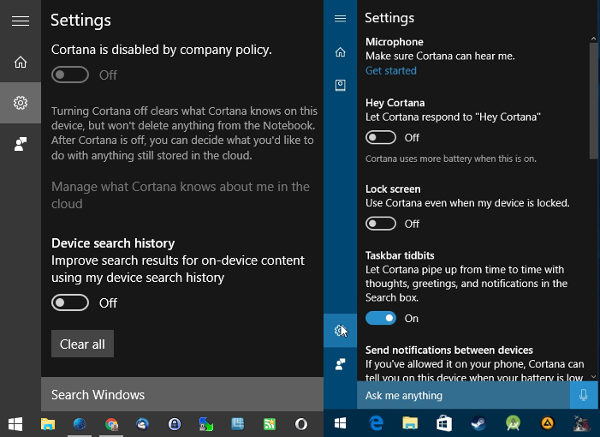The image size is (600, 437).
Task: Launch Steam from the right taskbar
Action: click(x=478, y=423)
